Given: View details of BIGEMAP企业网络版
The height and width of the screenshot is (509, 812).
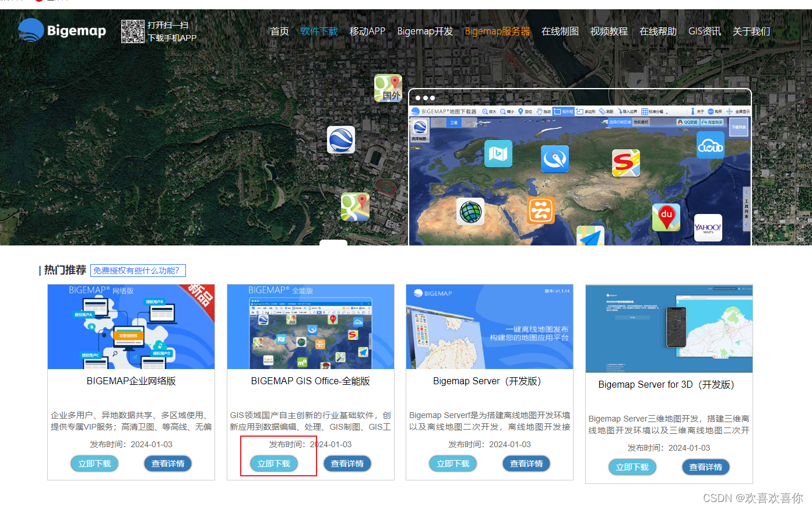Looking at the screenshot, I should 168,464.
